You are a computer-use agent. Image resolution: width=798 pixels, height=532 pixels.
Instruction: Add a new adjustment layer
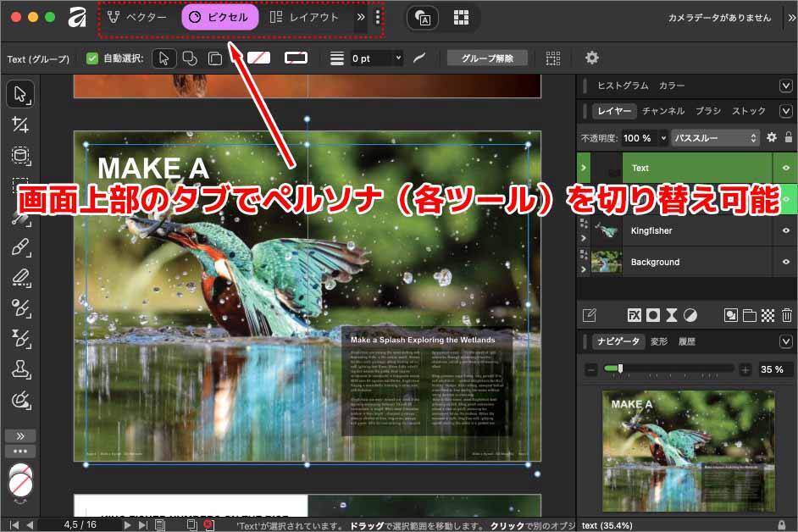click(690, 315)
